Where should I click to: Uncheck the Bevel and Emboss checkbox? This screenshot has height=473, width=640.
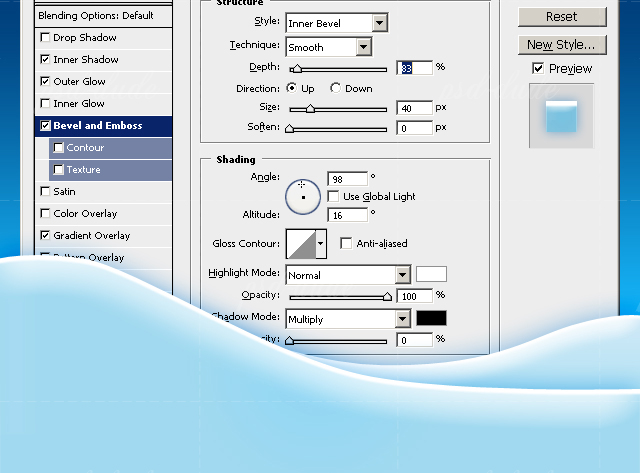[x=45, y=126]
